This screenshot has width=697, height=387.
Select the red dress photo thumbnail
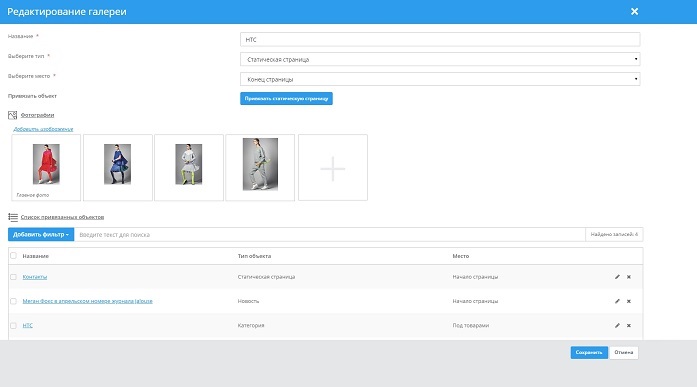point(46,164)
